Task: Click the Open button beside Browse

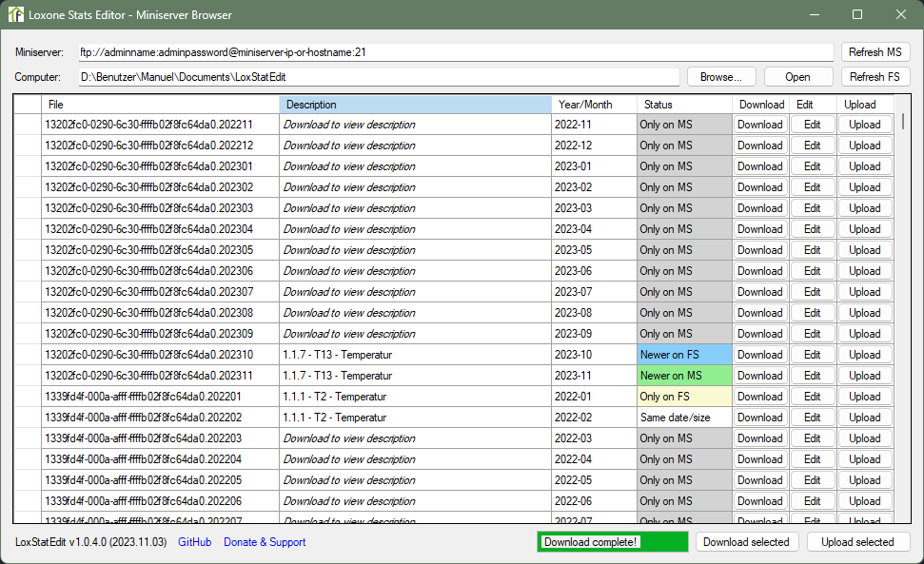Action: pos(797,77)
